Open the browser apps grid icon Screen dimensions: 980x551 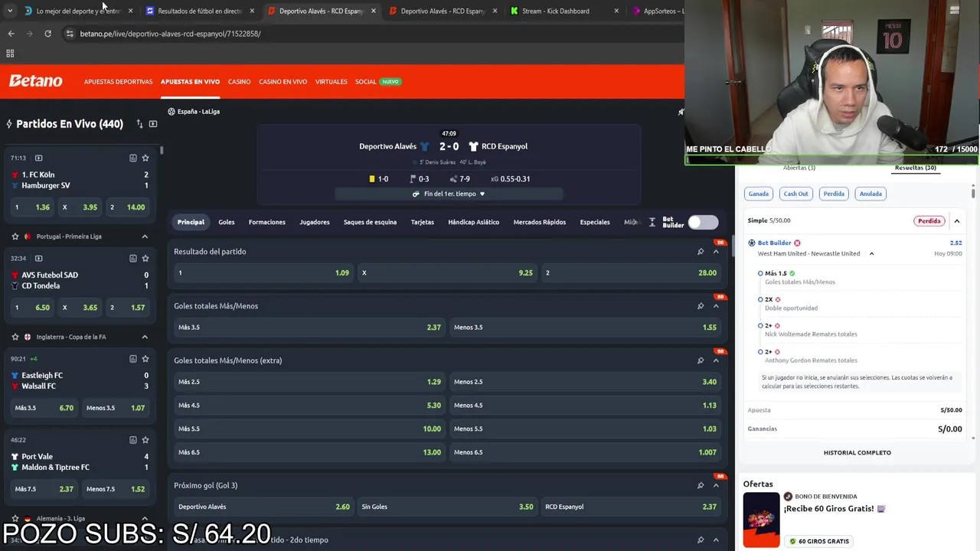[10, 54]
